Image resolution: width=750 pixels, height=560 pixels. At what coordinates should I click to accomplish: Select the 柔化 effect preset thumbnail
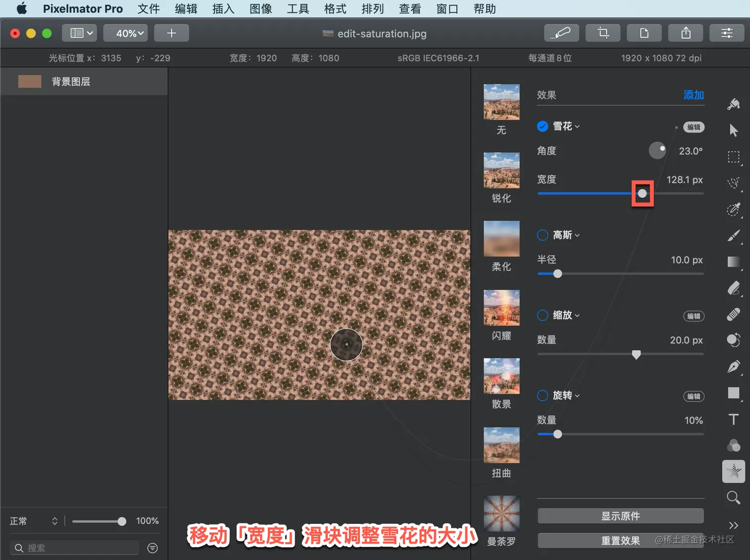coord(501,239)
